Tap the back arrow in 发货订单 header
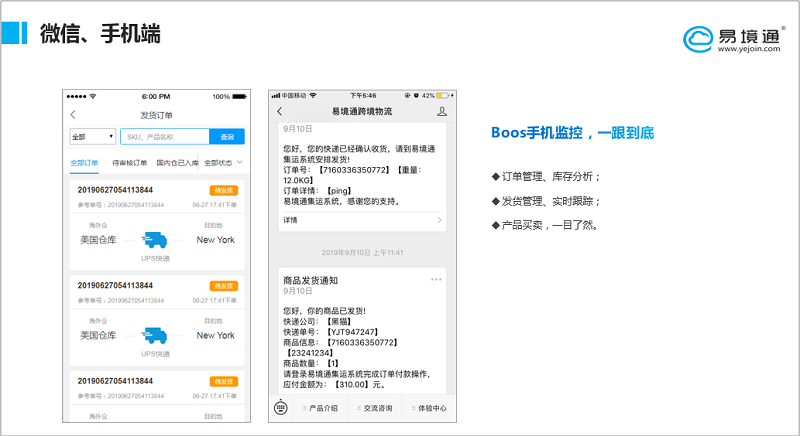The image size is (800, 436). 73,116
